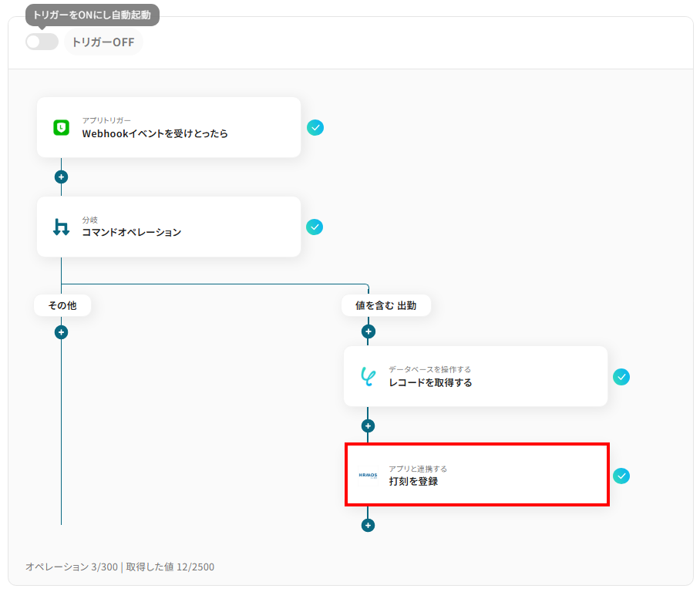Select the その他 branch label
The width and height of the screenshot is (700, 592).
click(x=62, y=305)
